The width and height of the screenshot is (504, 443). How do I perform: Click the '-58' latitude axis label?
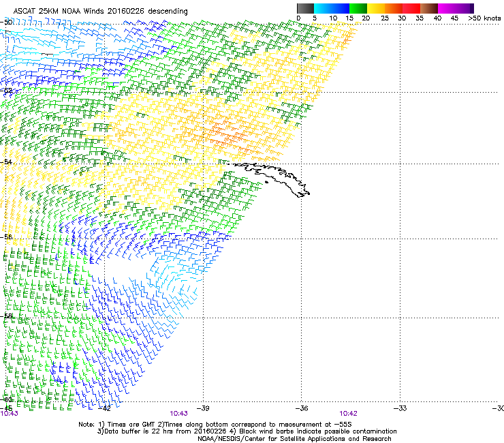[x=6, y=316]
